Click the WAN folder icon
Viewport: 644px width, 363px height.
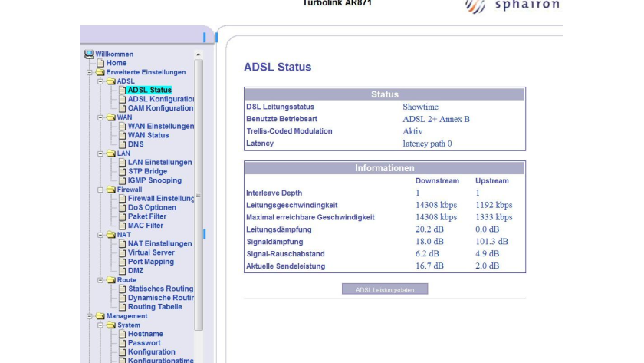pos(111,117)
